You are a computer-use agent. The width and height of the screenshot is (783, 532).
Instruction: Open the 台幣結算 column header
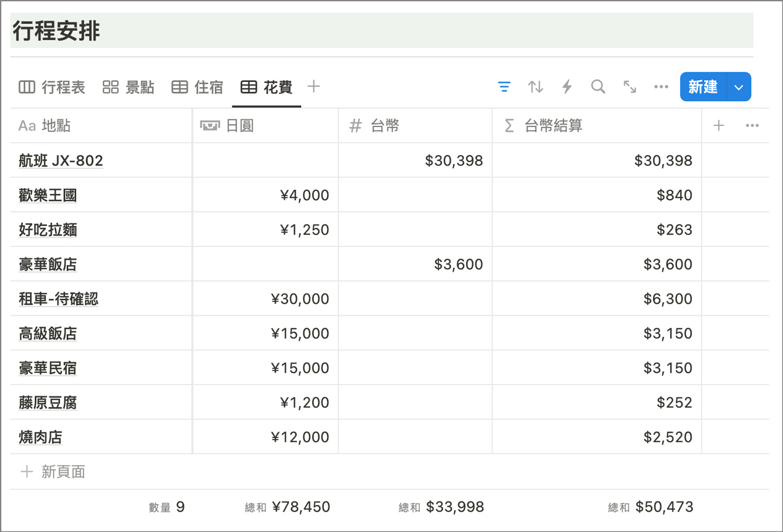[x=597, y=125]
